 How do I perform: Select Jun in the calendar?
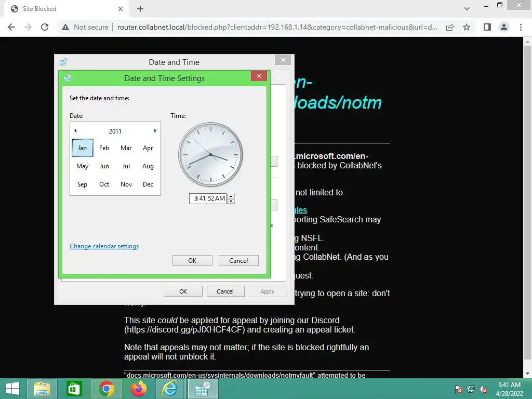click(104, 166)
